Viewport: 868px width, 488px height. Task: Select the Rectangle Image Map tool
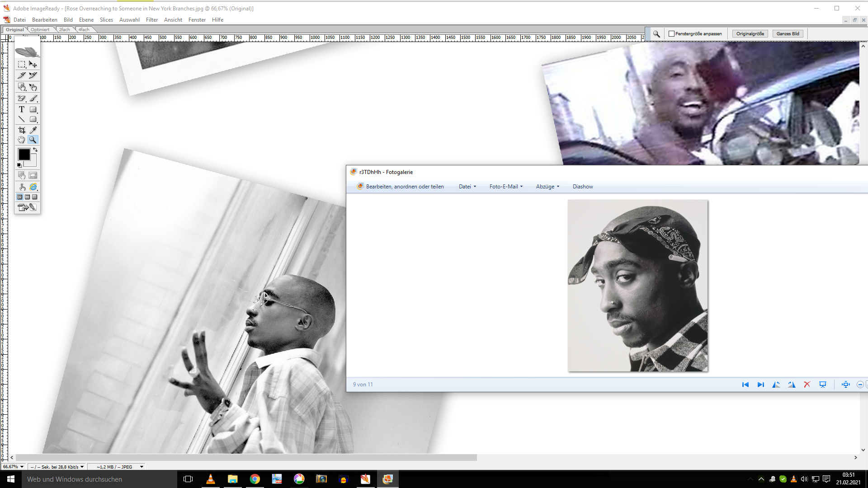pyautogui.click(x=21, y=87)
